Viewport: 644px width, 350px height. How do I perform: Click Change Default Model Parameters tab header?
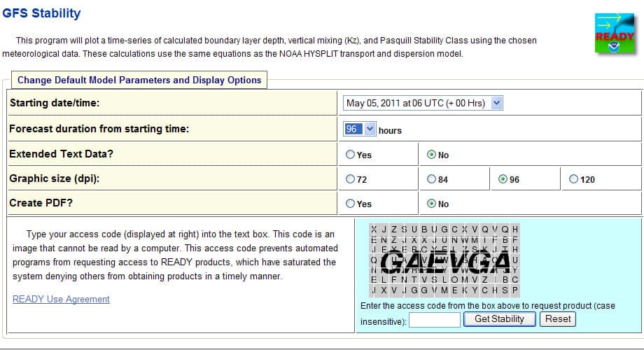[139, 80]
